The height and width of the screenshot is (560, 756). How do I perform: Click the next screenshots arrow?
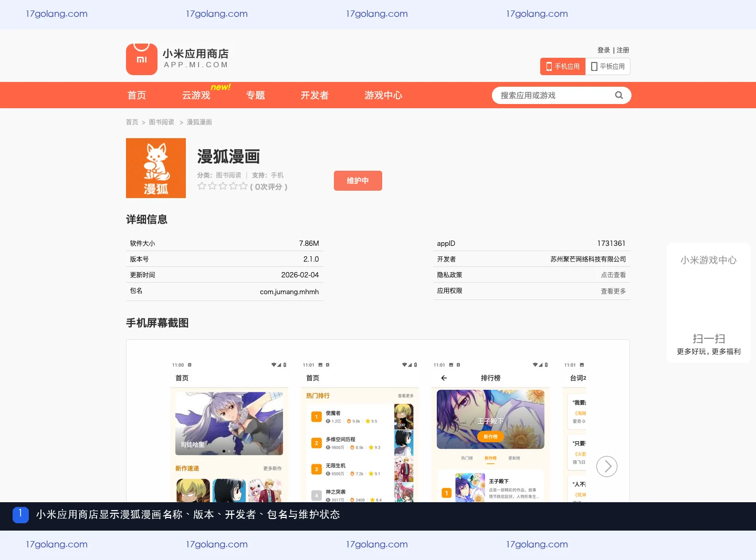coord(607,466)
